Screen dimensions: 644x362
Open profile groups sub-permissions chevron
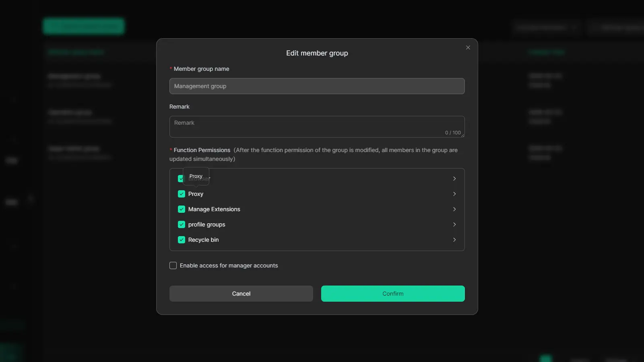(x=454, y=224)
